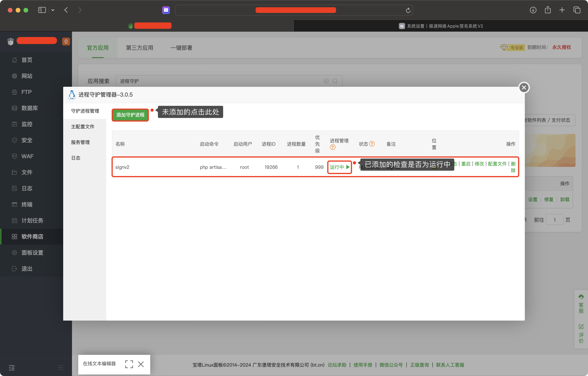Select 日志 in dialog menu

[x=76, y=158]
